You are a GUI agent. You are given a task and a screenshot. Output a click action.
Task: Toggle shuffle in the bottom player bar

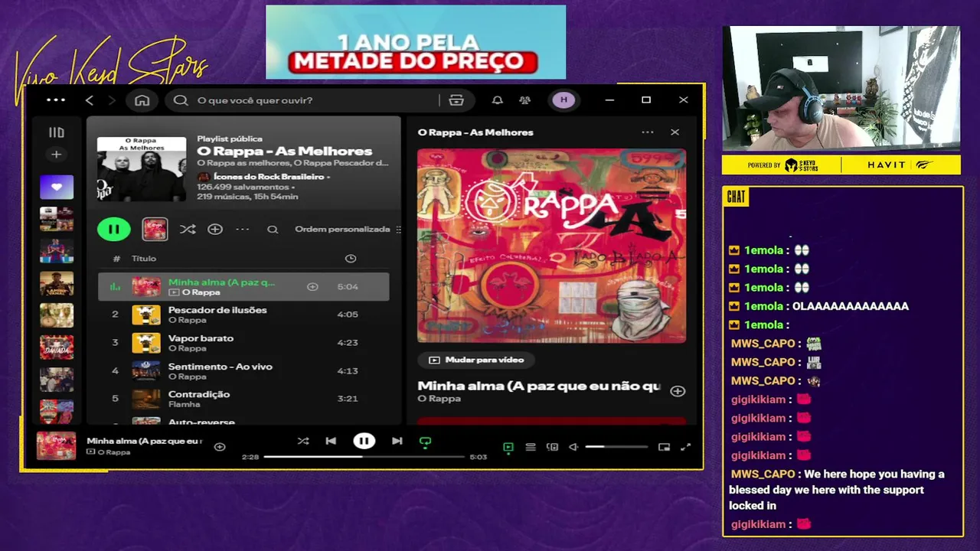tap(303, 441)
